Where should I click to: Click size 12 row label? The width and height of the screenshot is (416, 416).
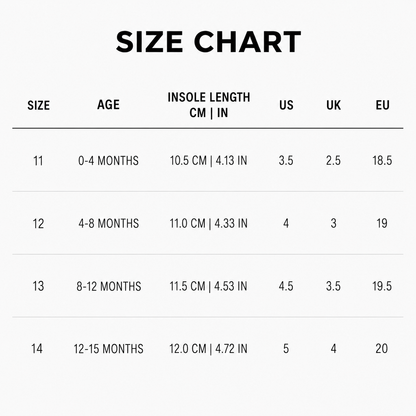(38, 224)
